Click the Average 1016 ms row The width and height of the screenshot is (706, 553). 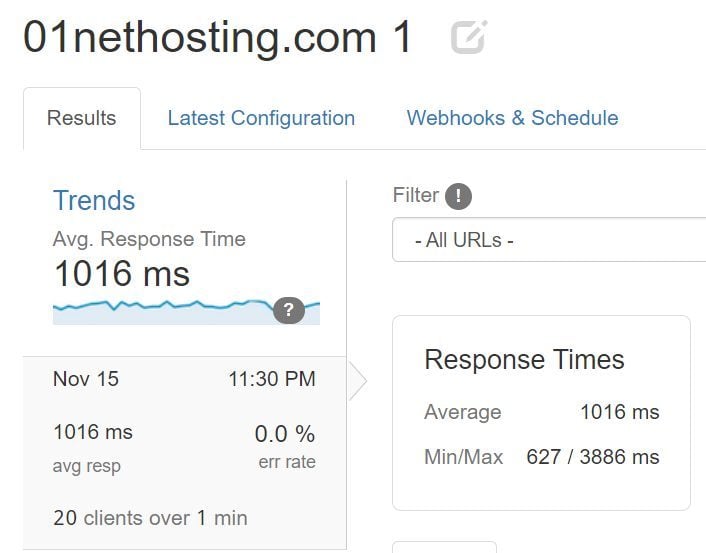tap(541, 411)
